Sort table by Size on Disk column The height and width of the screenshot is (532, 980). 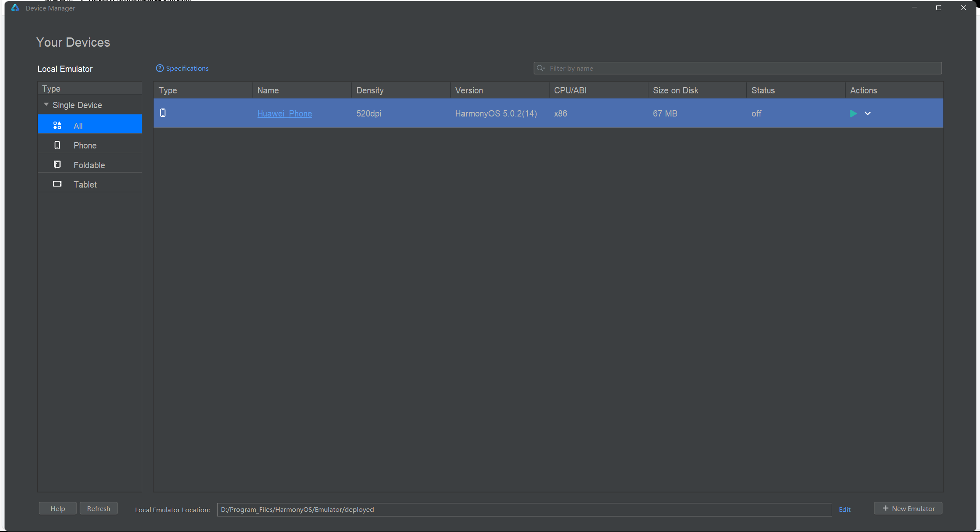[x=697, y=90]
